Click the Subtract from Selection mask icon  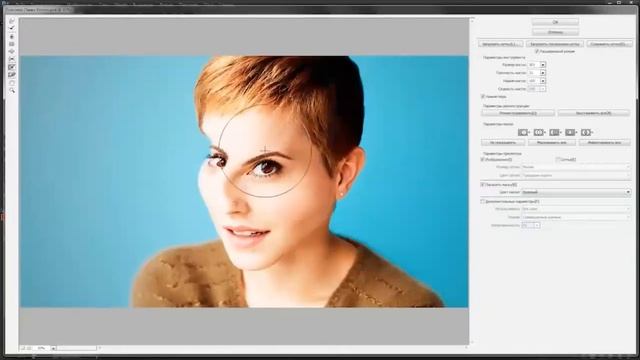(x=555, y=132)
